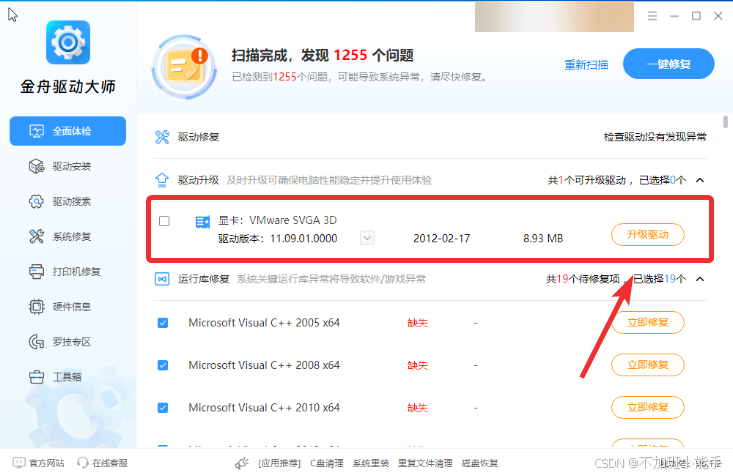The height and width of the screenshot is (476, 733).
Task: Click the 一键修复 button
Action: pos(668,64)
